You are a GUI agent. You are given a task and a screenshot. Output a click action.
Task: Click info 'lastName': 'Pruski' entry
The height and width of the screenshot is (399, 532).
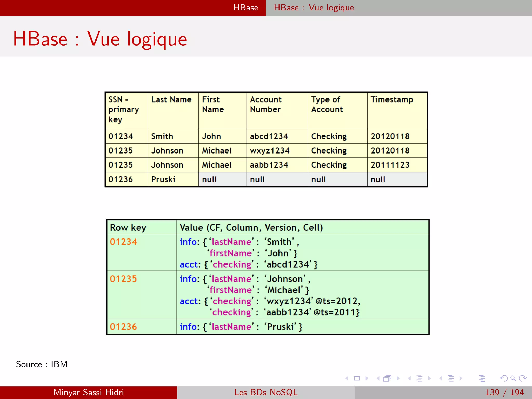tap(241, 327)
